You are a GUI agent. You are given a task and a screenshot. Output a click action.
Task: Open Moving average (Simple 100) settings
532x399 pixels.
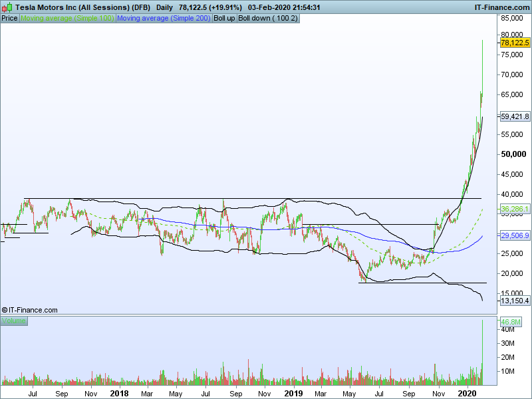coord(67,19)
